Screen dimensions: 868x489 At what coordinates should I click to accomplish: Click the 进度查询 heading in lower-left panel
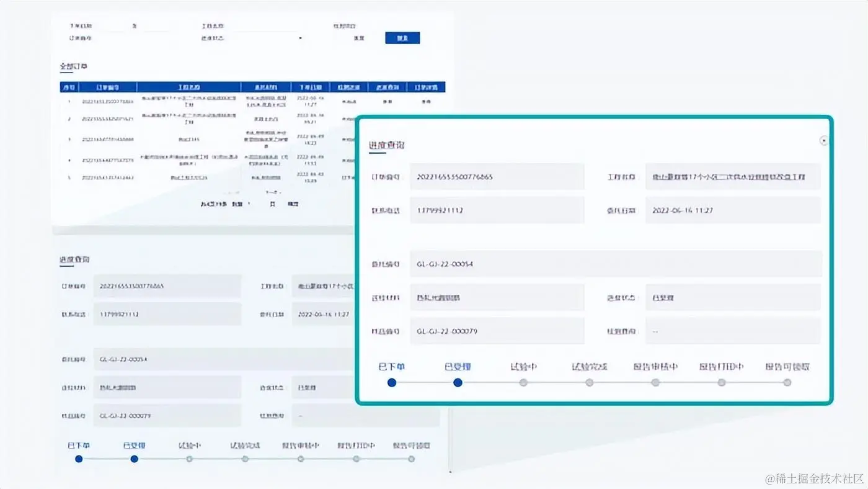[74, 259]
